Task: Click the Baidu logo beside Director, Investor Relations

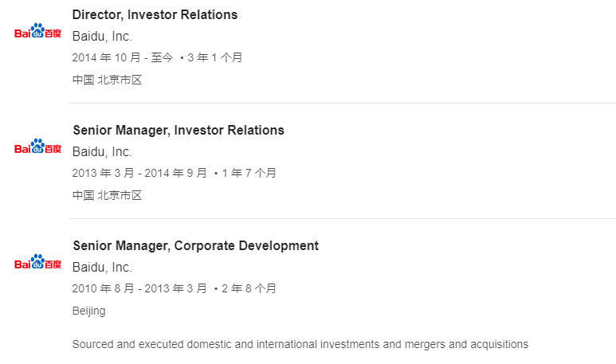Action: coord(37,30)
